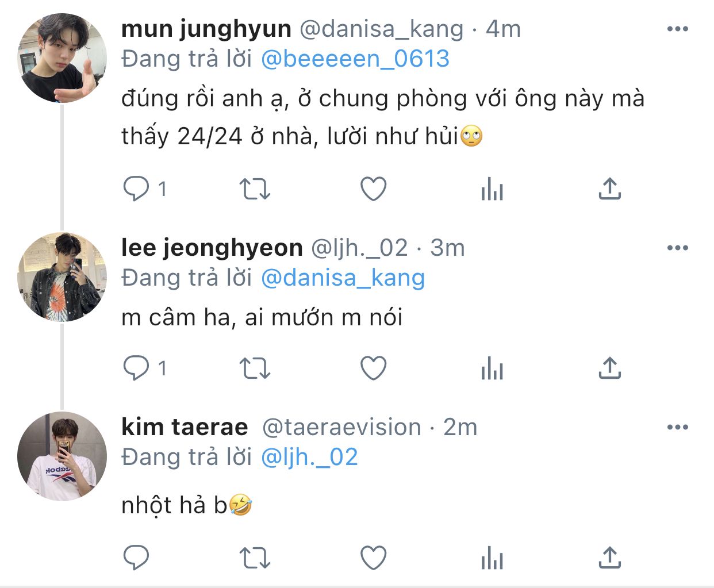Open the @beeeeen_0613 mention link
714x588 pixels.
pos(355,59)
